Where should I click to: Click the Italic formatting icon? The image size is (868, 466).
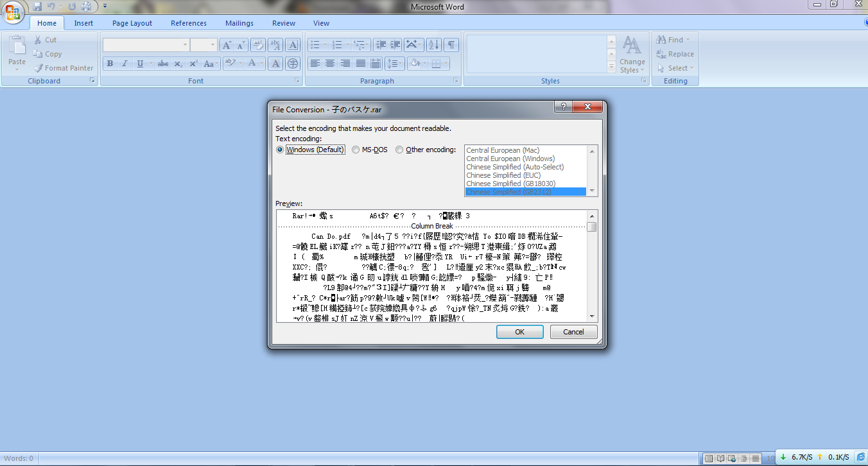(124, 64)
